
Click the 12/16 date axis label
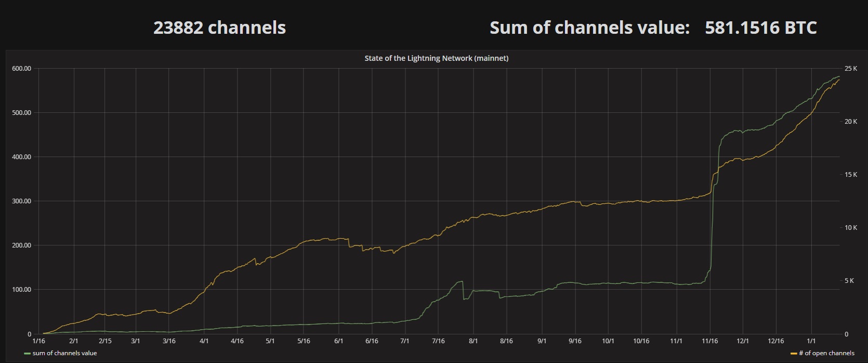pos(776,341)
